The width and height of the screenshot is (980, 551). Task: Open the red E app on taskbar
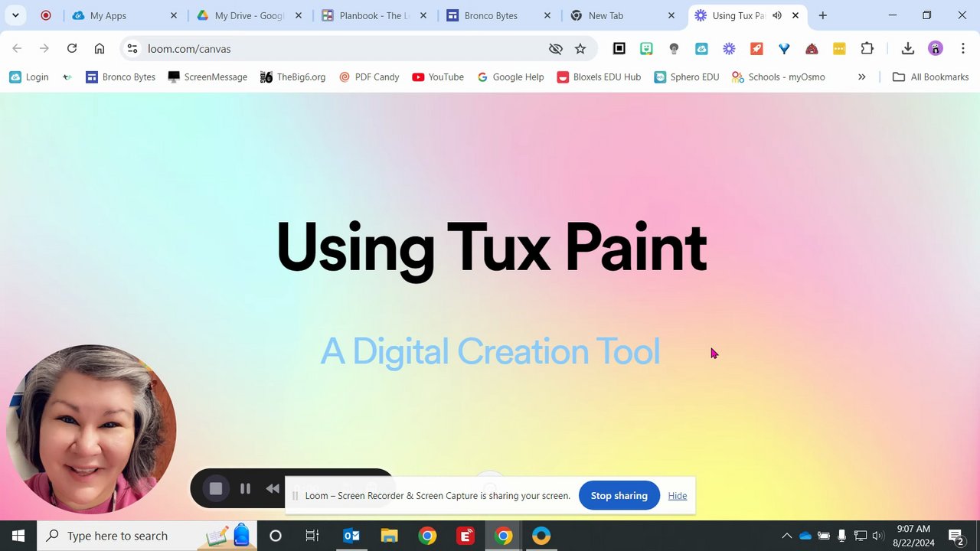(x=465, y=536)
